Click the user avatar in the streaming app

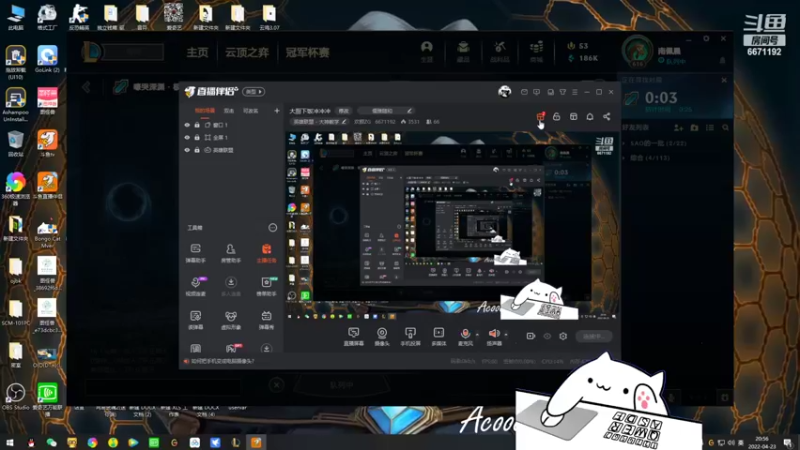coord(505,92)
